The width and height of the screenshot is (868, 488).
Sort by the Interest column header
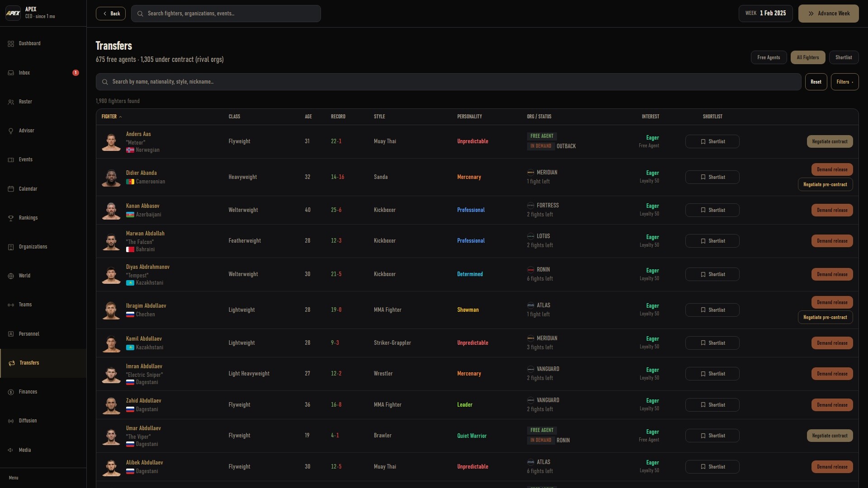tap(650, 117)
